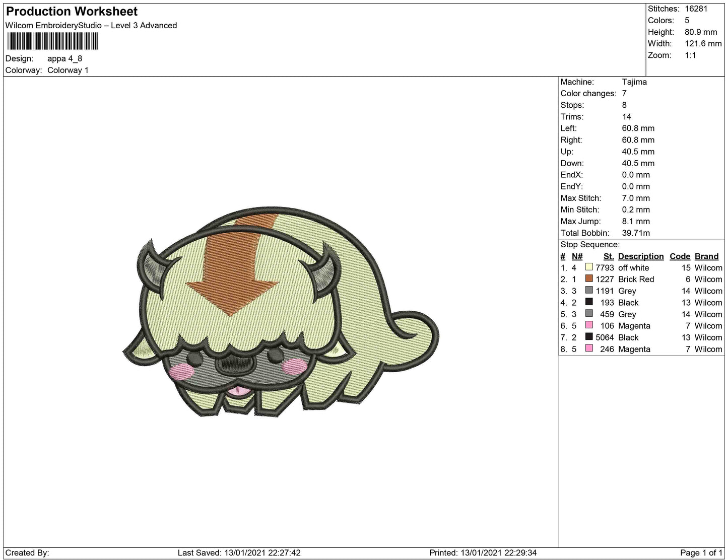Select the stitch count "1191"
This screenshot has width=728, height=560.
[x=605, y=291]
